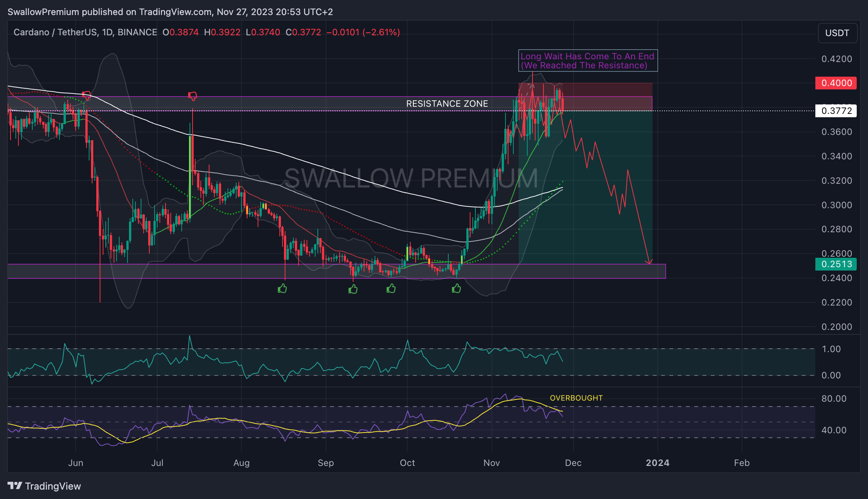Click the green thumbs-up icon below mid-October low
868x499 pixels.
click(x=456, y=289)
